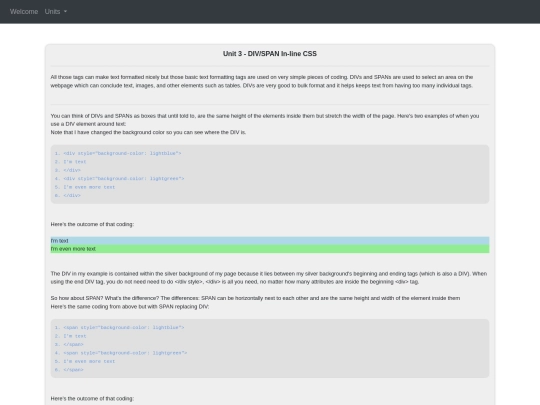
Task: Click 'I'm text' line in SPAN code block
Action: pyautogui.click(x=75, y=336)
